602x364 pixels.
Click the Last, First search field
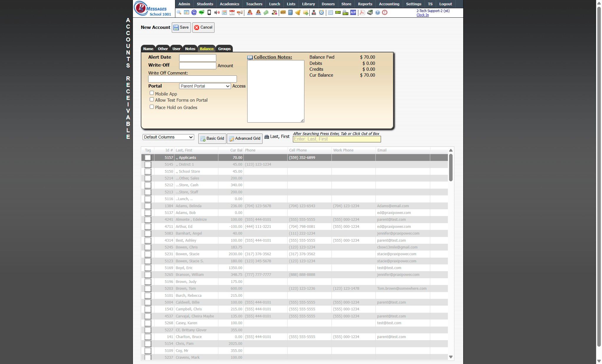click(x=337, y=139)
